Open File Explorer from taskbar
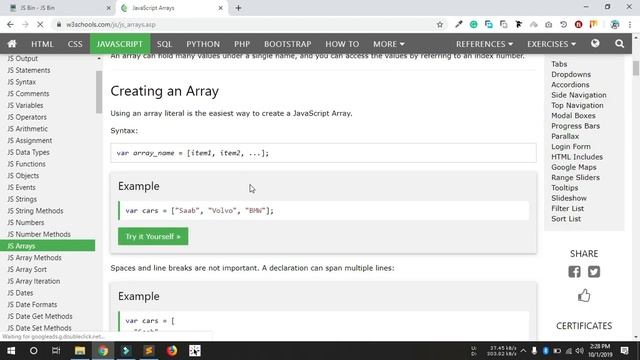 click(x=80, y=351)
